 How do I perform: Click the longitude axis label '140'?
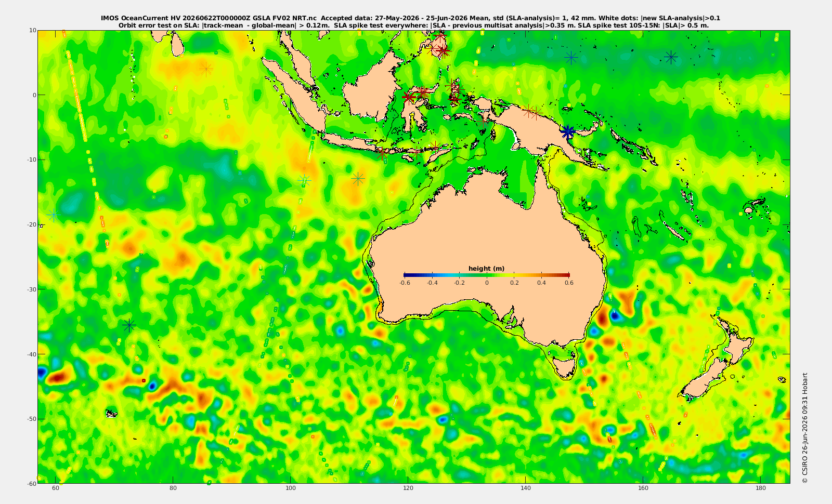coord(526,488)
